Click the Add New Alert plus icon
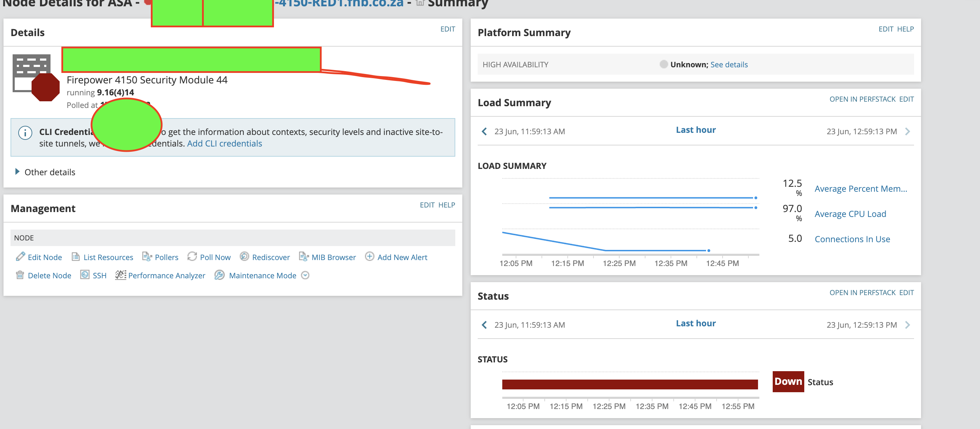 pos(369,257)
